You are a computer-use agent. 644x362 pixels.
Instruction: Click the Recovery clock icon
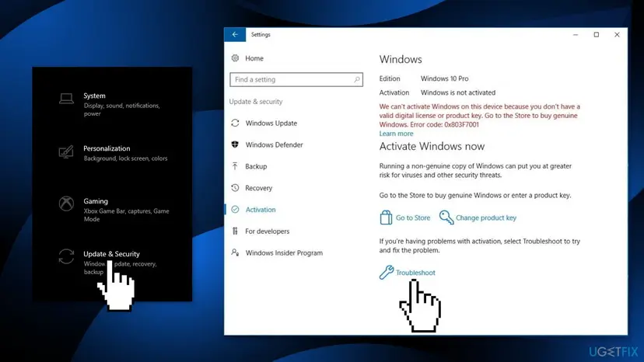(235, 188)
